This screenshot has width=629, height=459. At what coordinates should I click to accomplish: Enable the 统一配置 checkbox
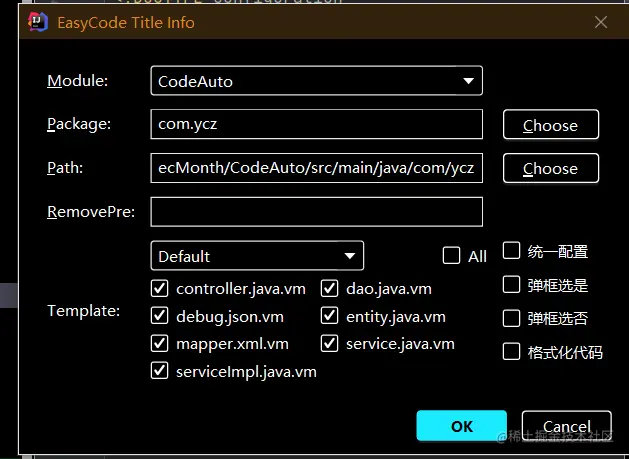tap(511, 251)
